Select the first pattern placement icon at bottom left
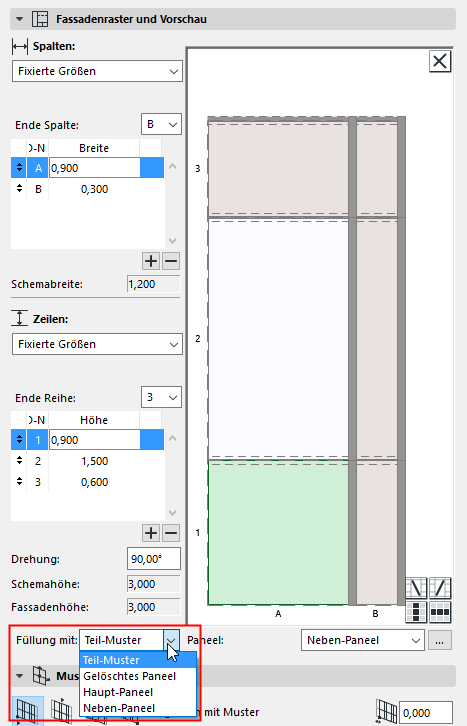Viewport: 467px width, 726px height. click(x=27, y=711)
